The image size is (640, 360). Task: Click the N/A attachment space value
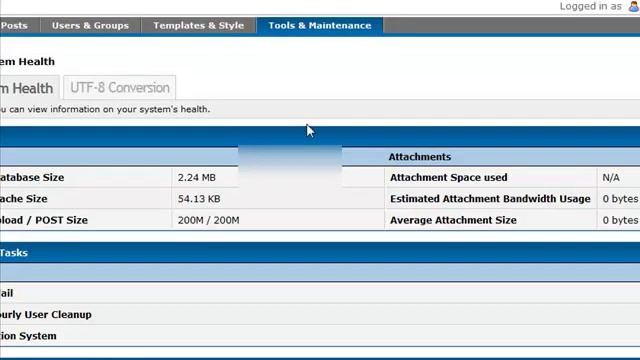pos(611,178)
